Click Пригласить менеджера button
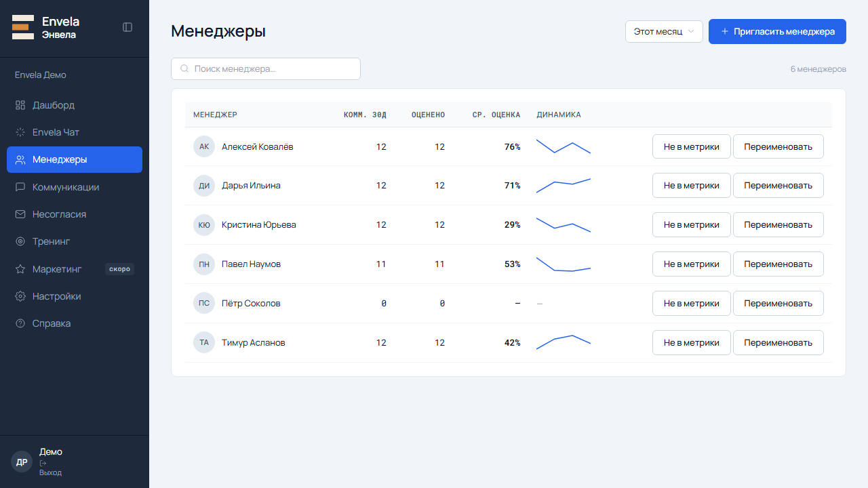 click(777, 31)
